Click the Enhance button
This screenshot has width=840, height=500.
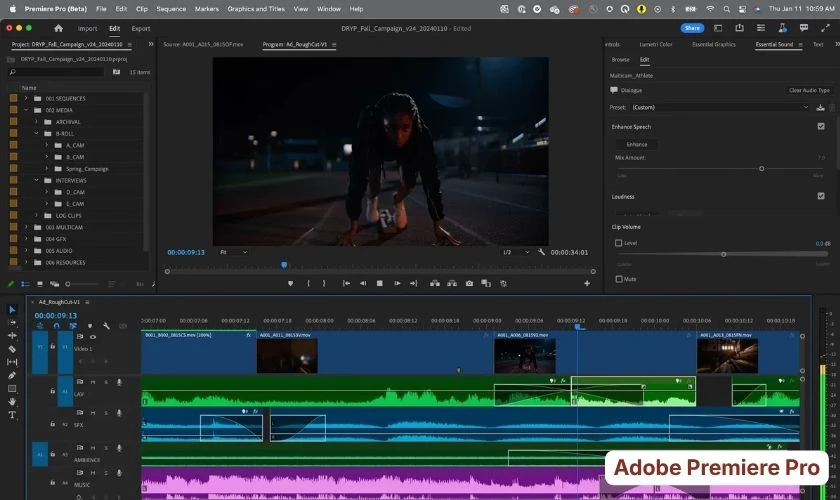[x=636, y=145]
